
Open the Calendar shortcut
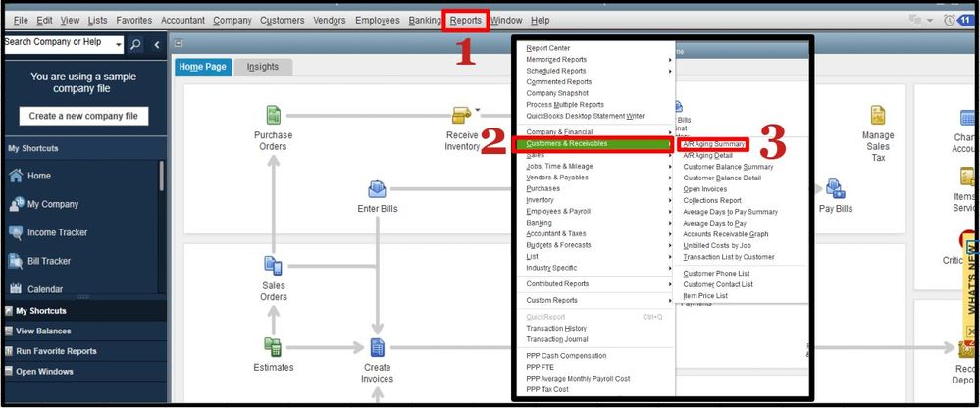(35, 289)
